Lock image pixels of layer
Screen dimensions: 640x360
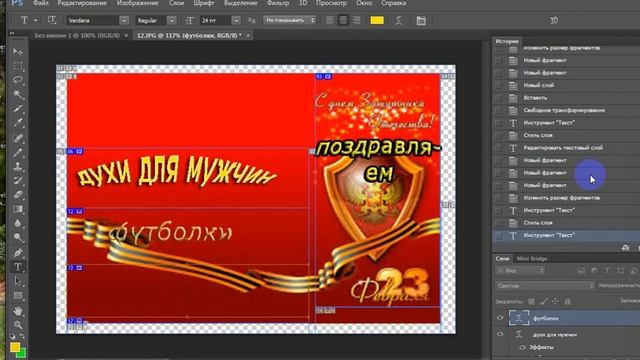pos(543,301)
